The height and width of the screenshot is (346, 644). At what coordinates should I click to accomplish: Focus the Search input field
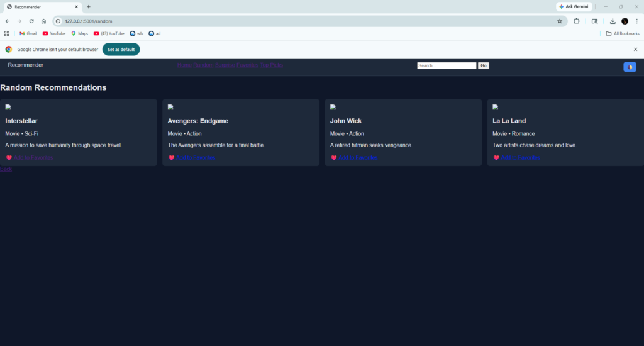447,65
